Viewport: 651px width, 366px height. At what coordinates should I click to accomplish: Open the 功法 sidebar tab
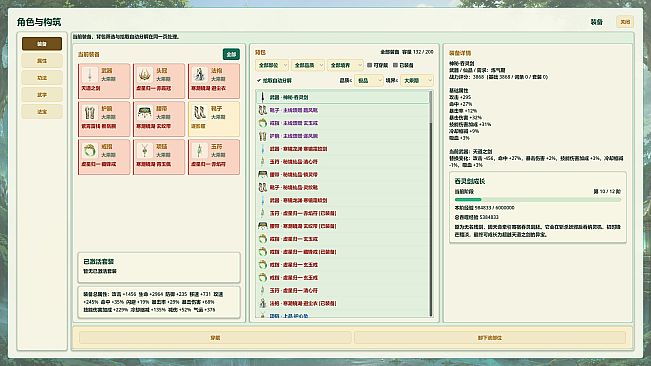coord(42,78)
